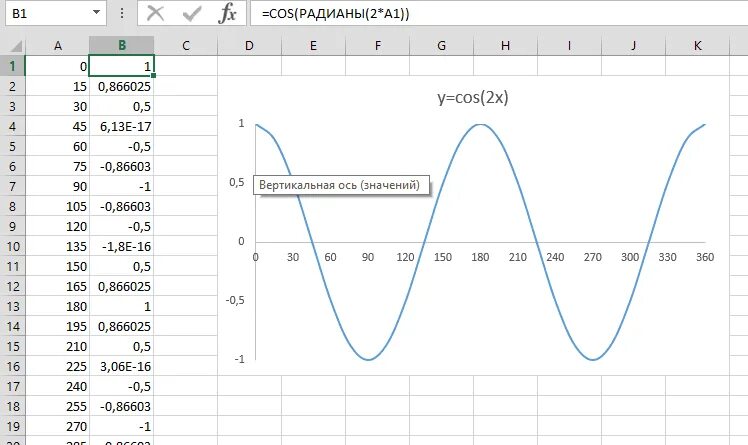748x445 pixels.
Task: Click cell B7 containing -1
Action: click(122, 186)
